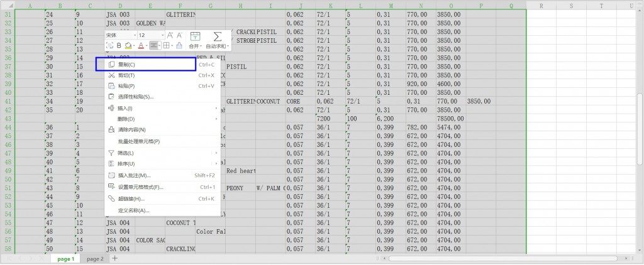Increase font size in mini toolbar
Viewport: 644px width, 265px height.
[170, 35]
